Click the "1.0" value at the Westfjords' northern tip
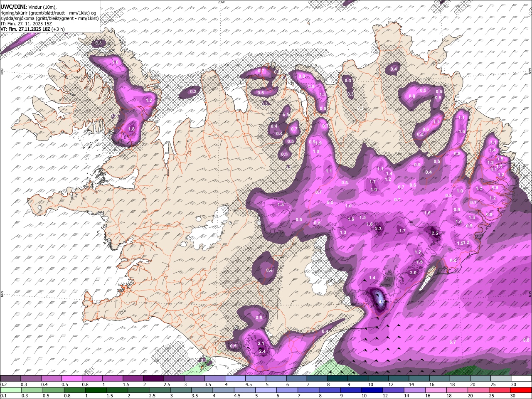 [116, 62]
